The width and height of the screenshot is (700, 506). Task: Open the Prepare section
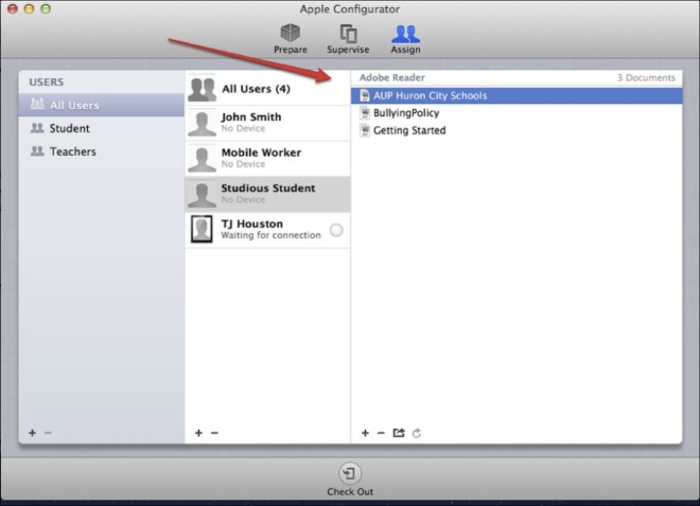[290, 39]
